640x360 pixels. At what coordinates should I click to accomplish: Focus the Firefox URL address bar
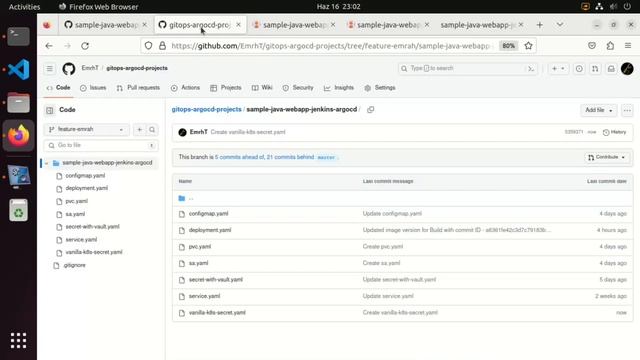tap(331, 46)
